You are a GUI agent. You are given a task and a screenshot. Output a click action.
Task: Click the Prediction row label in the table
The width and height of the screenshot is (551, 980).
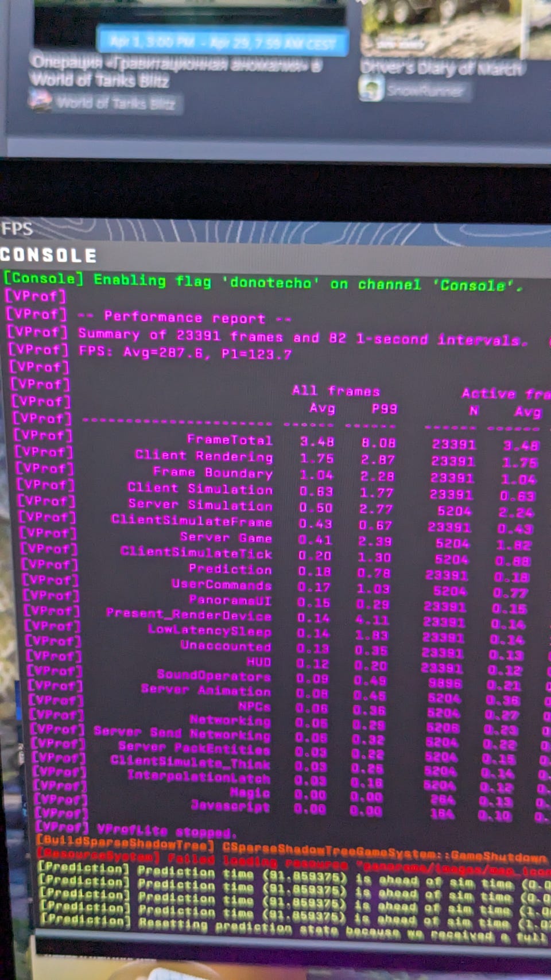[231, 569]
